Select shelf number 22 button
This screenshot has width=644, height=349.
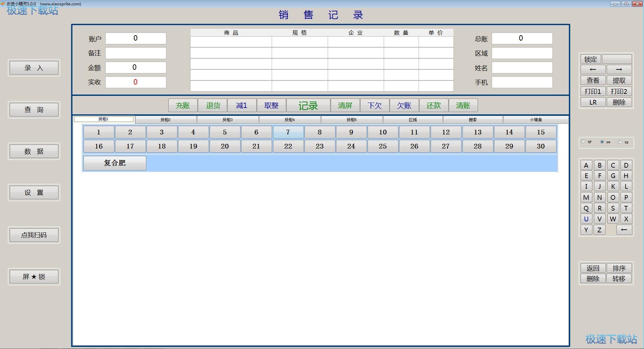click(x=288, y=146)
